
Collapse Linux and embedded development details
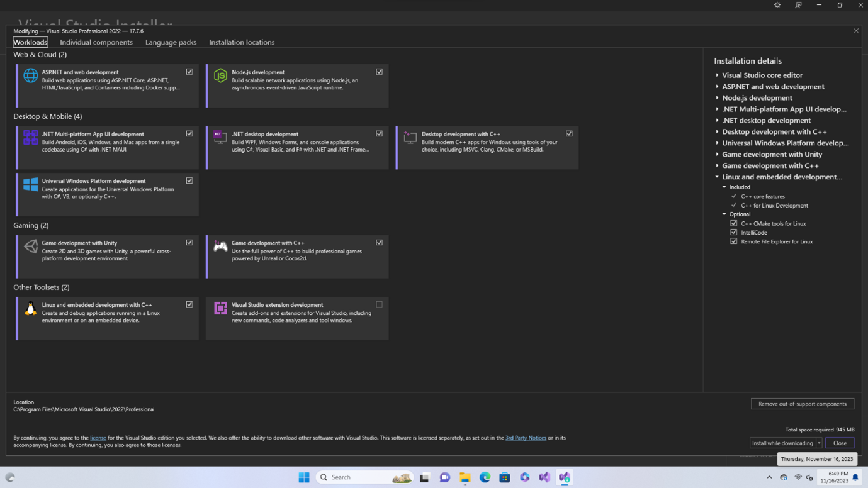(x=717, y=177)
